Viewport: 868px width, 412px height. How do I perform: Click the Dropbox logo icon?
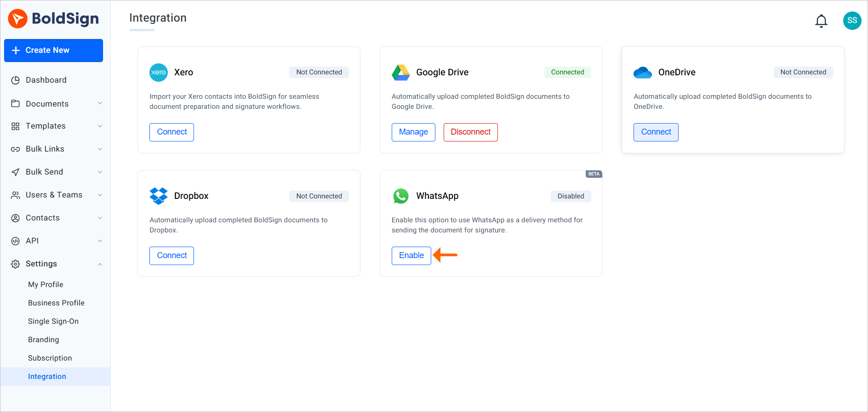[x=159, y=196]
